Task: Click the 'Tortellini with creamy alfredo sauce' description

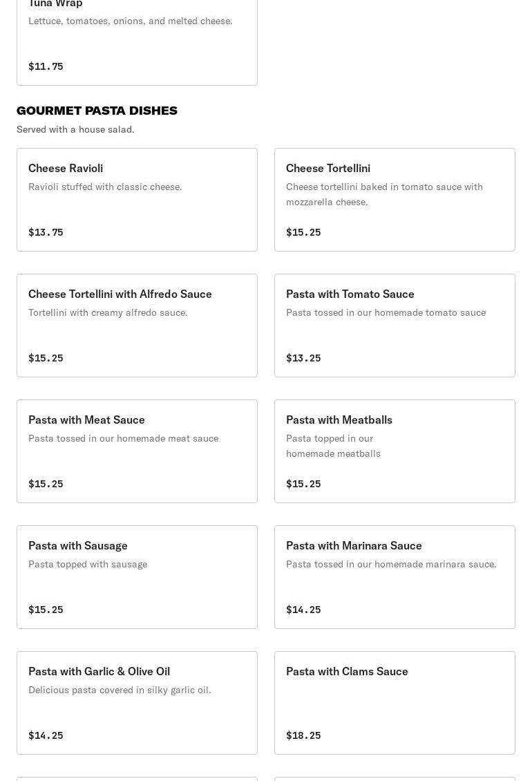Action: [x=108, y=312]
